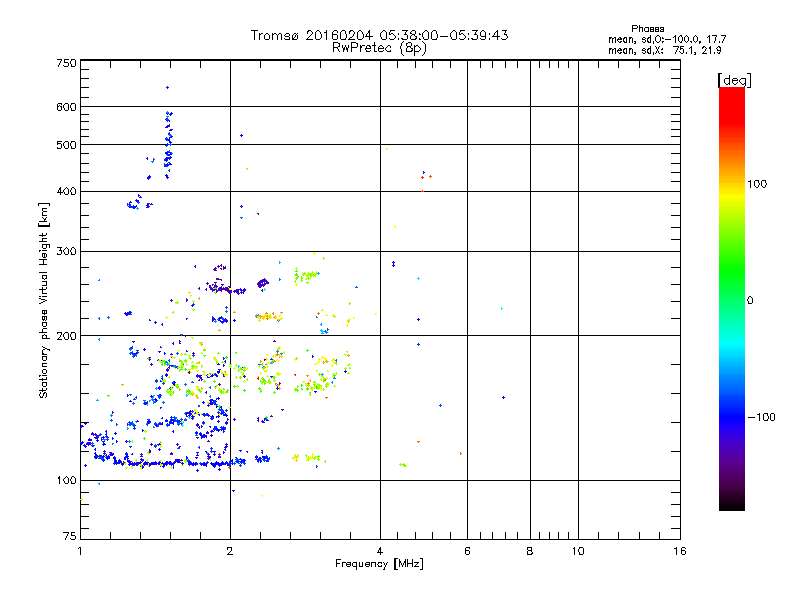The width and height of the screenshot is (800, 600).
Task: Click the vertical blue echo column between 400 and 600 km
Action: tap(168, 144)
